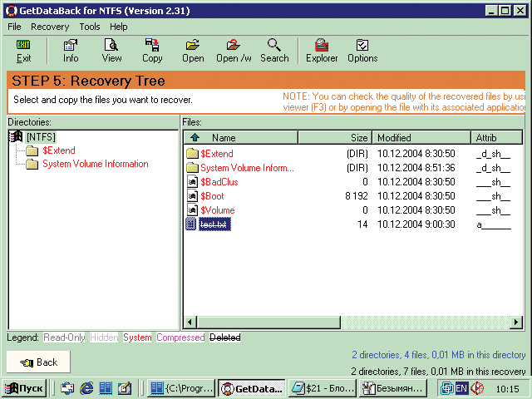Click the left arrow of horizontal scrollbar
This screenshot has width=532, height=399.
pyautogui.click(x=190, y=322)
